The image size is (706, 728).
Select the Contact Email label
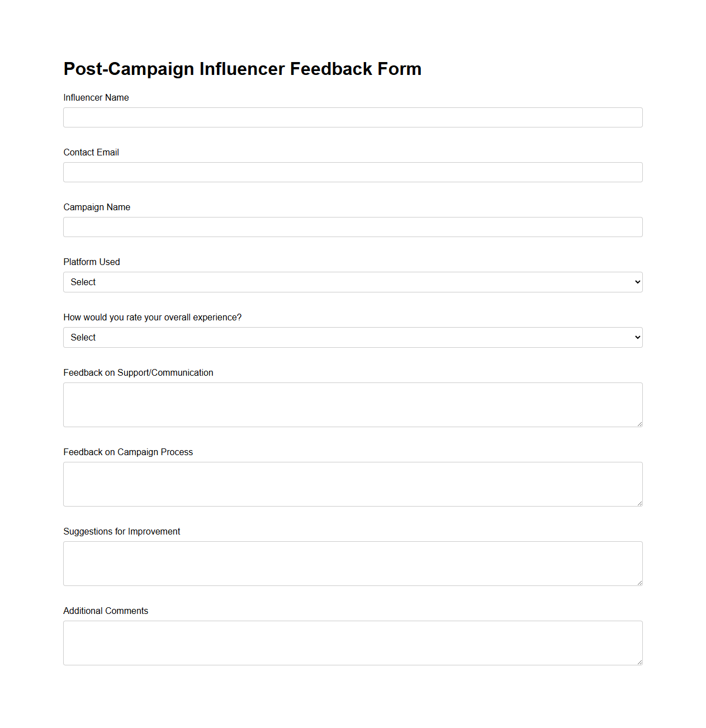[91, 152]
